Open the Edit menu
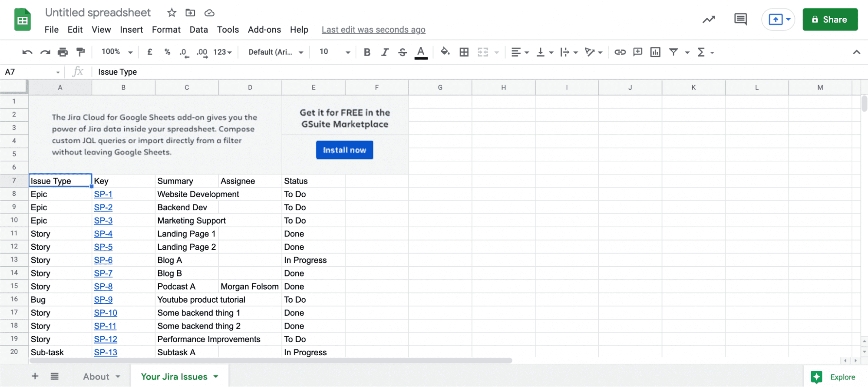 [75, 30]
